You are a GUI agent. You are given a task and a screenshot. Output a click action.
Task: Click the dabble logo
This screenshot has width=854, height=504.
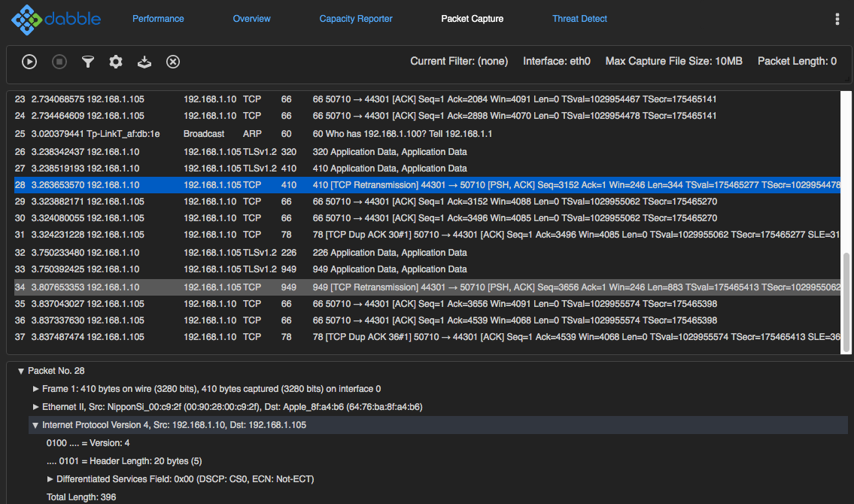[x=56, y=20]
